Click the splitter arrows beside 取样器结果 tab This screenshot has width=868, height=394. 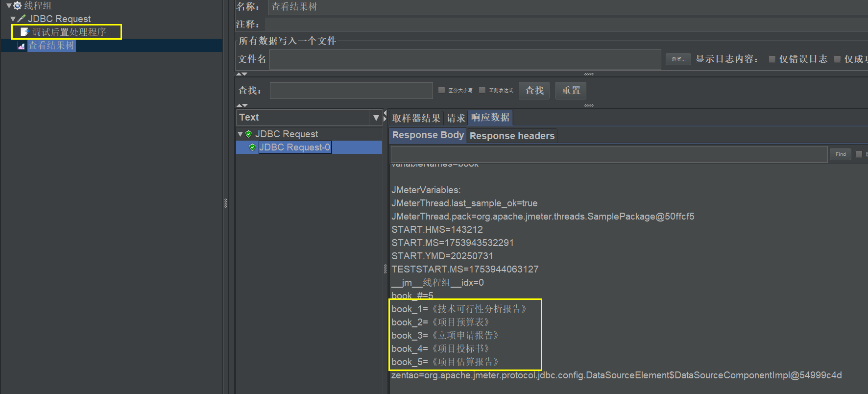385,116
